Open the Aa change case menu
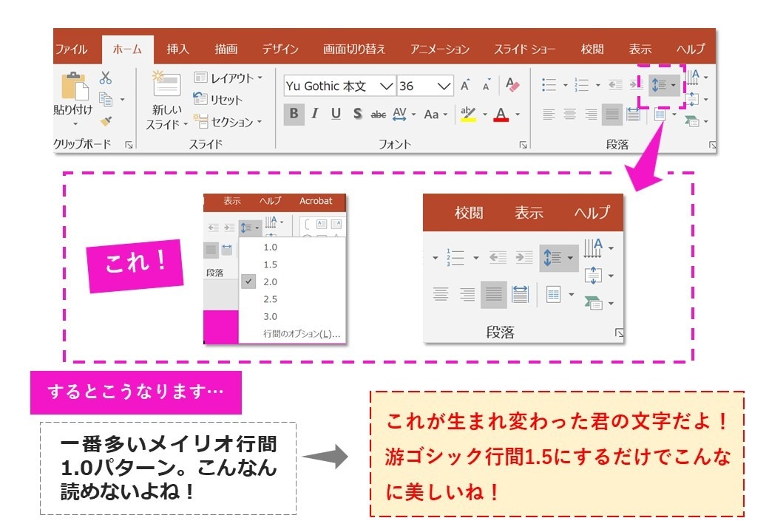769x532 pixels. (436, 115)
